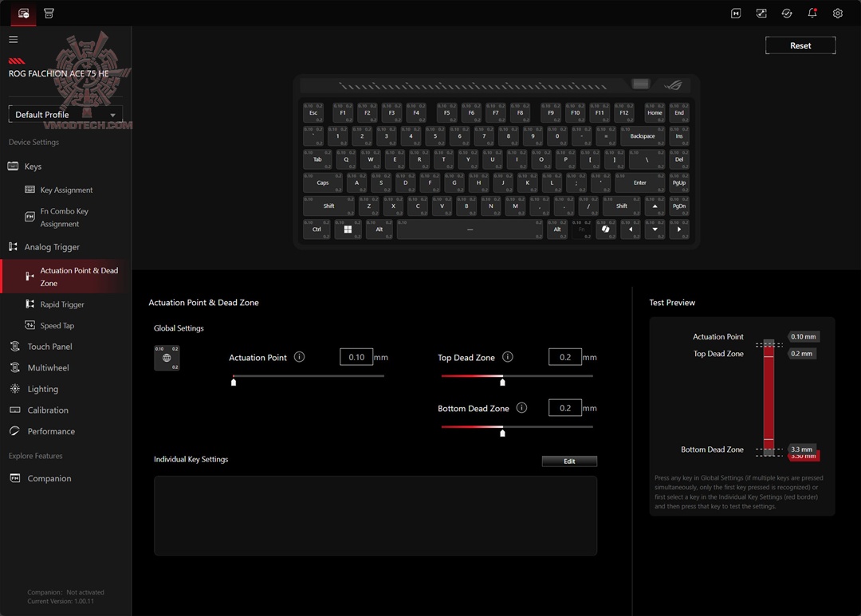861x616 pixels.
Task: Click the Actuation Point value field
Action: tap(356, 357)
